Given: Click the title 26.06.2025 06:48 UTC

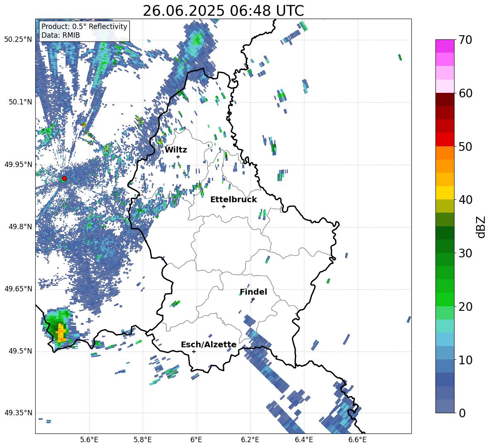Looking at the screenshot, I should click(223, 11).
